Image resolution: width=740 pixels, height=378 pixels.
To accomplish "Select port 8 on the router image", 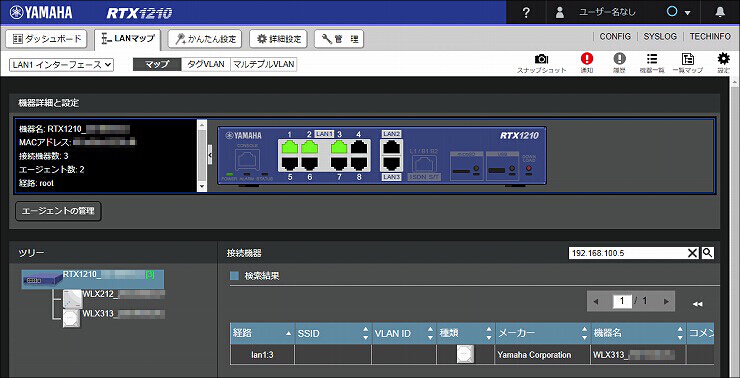I will tap(359, 163).
